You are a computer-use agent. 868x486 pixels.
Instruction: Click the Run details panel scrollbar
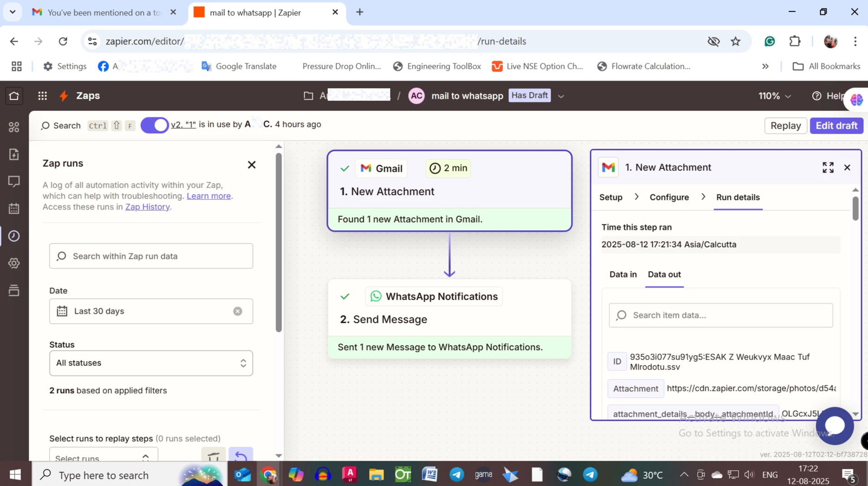(x=855, y=208)
